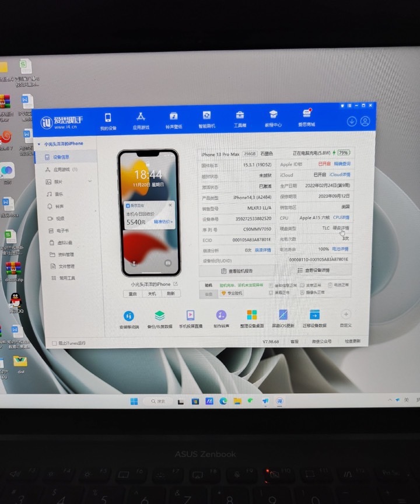
Task: Open the 硬盘详情 link
Action: pos(341,228)
